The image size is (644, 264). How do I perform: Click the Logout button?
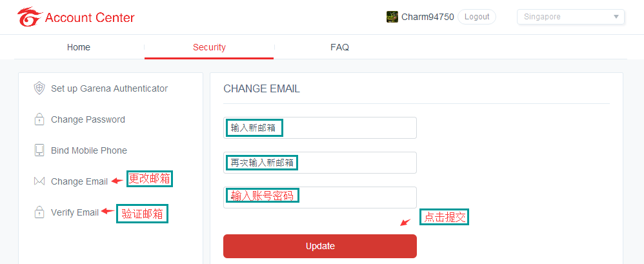pyautogui.click(x=477, y=17)
